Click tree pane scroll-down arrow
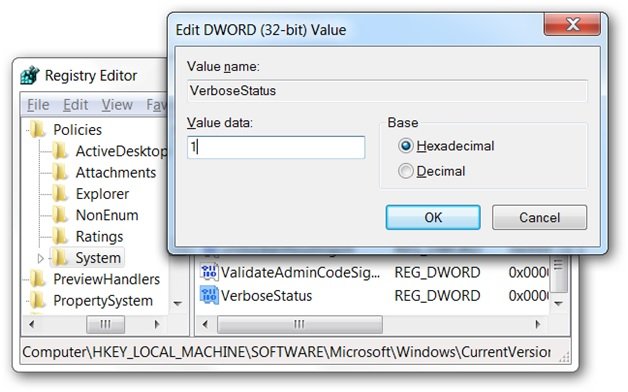 tap(178, 303)
